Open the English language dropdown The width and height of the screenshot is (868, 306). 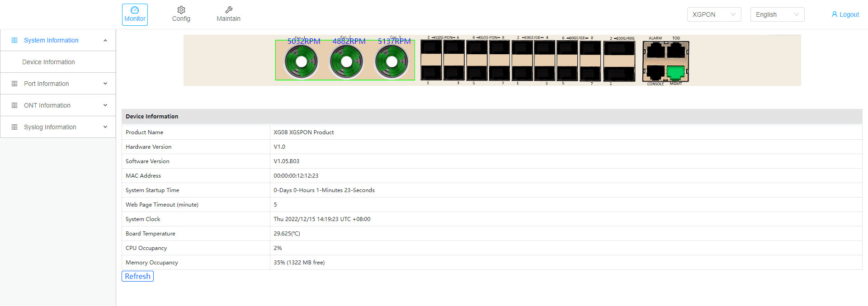coord(777,14)
